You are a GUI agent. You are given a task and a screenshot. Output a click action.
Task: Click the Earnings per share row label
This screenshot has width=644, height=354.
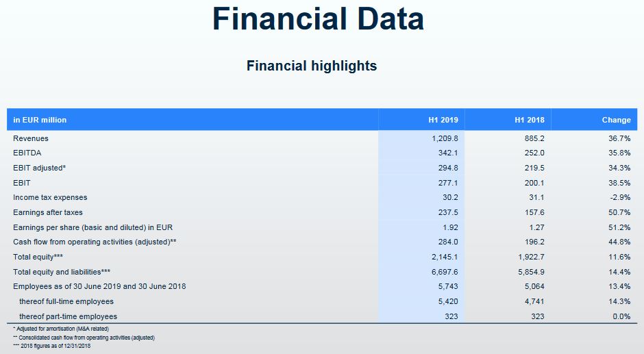92,227
